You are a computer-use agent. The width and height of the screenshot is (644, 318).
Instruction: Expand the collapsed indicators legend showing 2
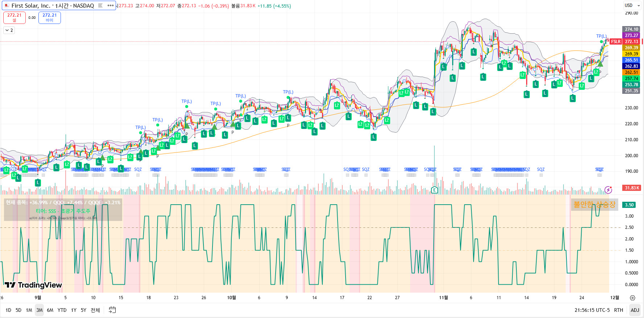[x=9, y=30]
